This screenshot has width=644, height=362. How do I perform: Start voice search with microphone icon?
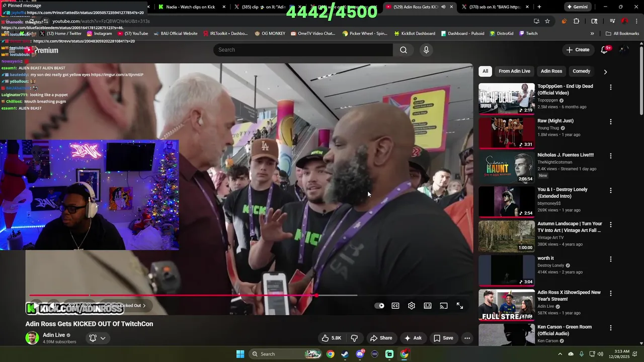tap(426, 50)
